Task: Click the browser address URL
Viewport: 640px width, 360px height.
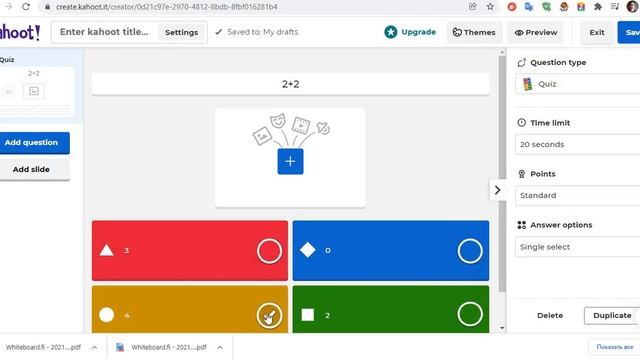Action: click(x=167, y=7)
